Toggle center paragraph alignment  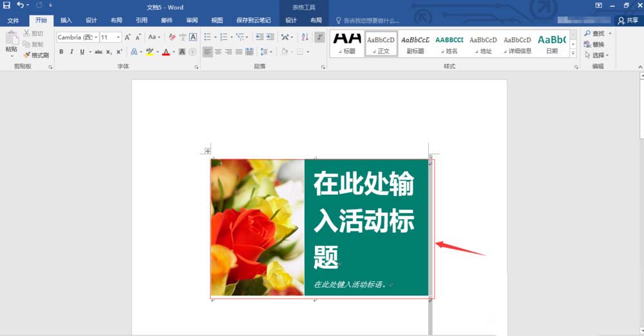click(218, 52)
